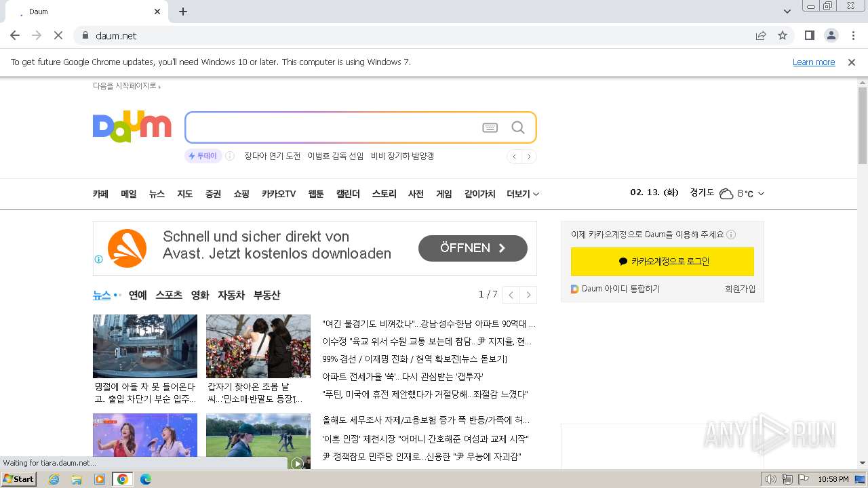Toggle Chrome side panel

[809, 35]
